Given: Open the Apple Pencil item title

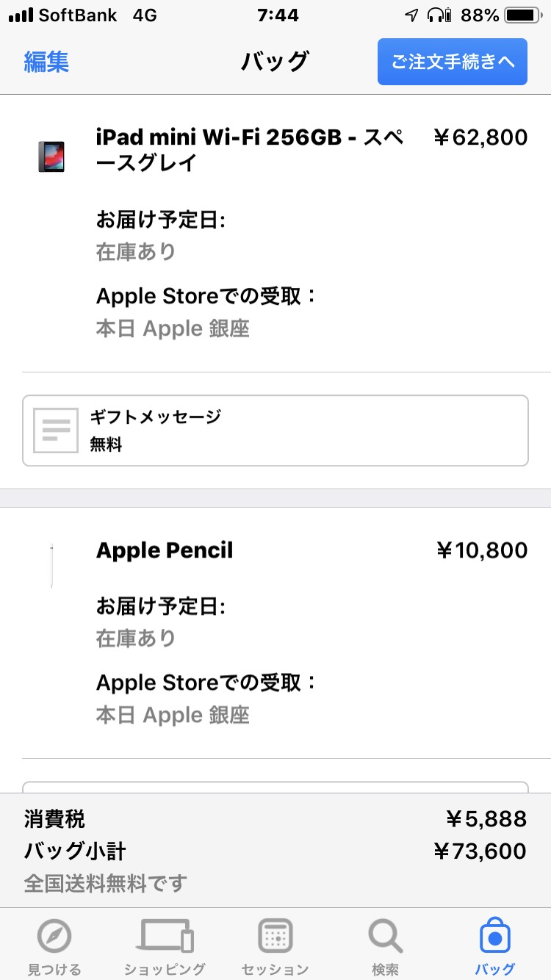Looking at the screenshot, I should pos(165,550).
